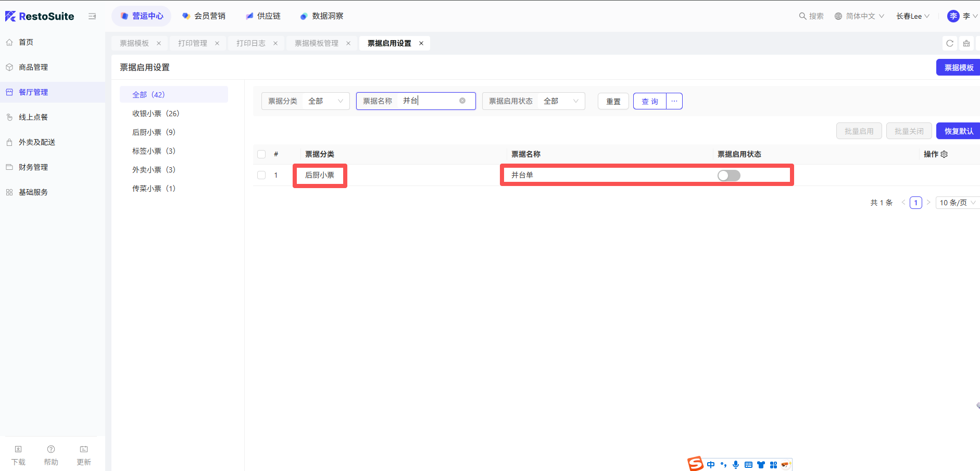The height and width of the screenshot is (471, 980).
Task: Open column settings gear next to 操作
Action: pos(944,154)
